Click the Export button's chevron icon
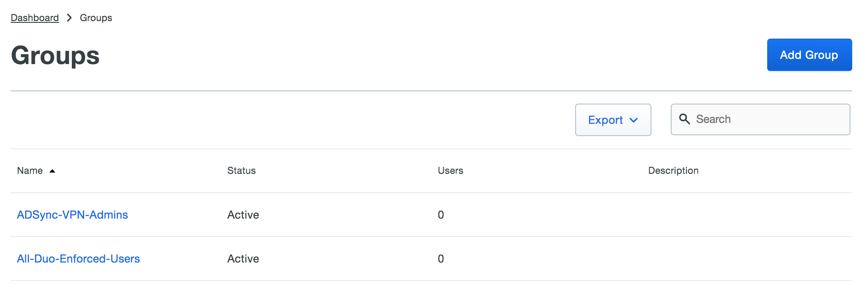Image resolution: width=868 pixels, height=288 pixels. [634, 120]
